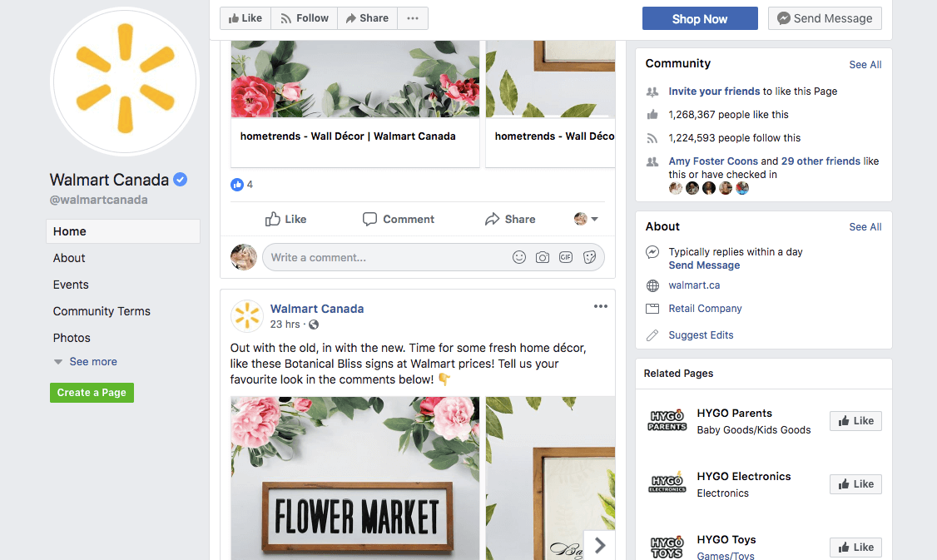Attach a photo using the camera icon
Viewport: 937px width, 560px height.
coord(543,258)
